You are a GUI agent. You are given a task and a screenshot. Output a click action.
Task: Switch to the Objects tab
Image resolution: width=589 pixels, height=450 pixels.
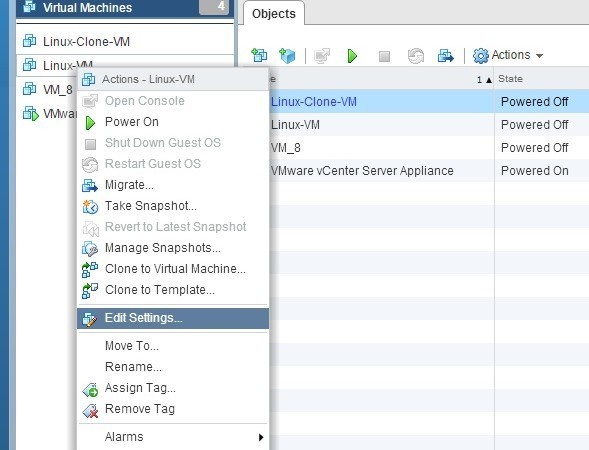[x=273, y=14]
